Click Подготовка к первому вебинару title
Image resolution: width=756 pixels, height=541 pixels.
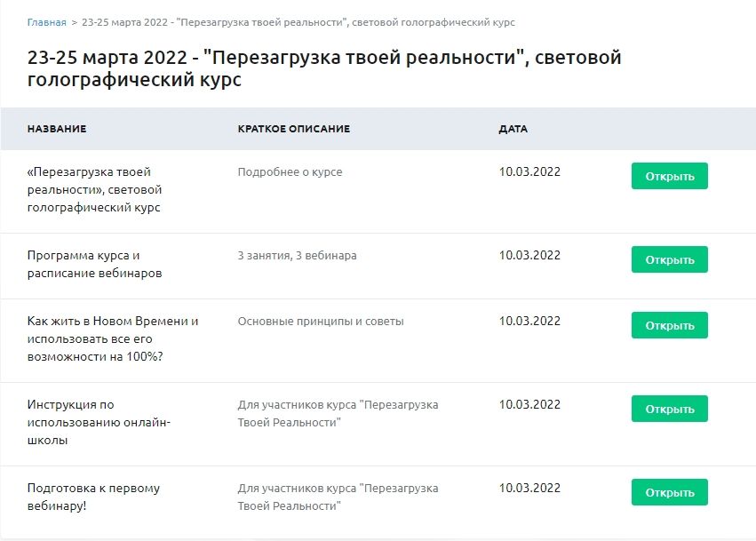[93, 497]
